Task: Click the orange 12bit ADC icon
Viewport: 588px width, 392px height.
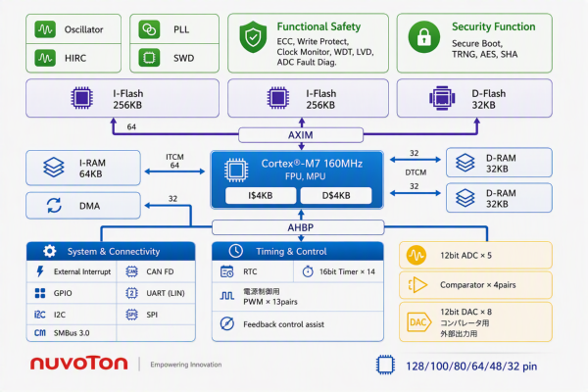Action: 416,255
